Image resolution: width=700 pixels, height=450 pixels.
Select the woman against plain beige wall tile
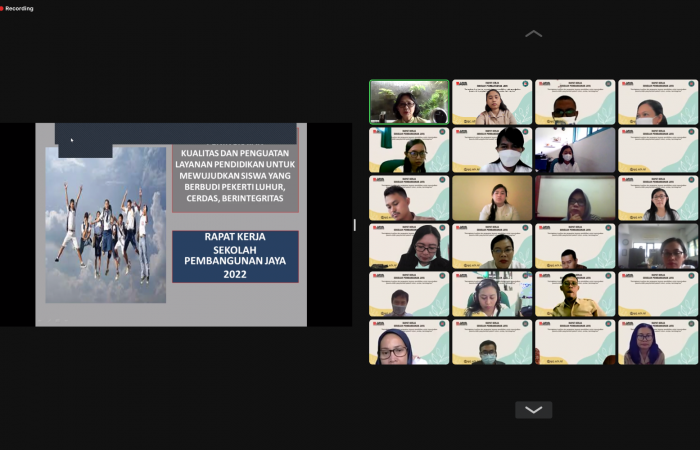point(492,198)
